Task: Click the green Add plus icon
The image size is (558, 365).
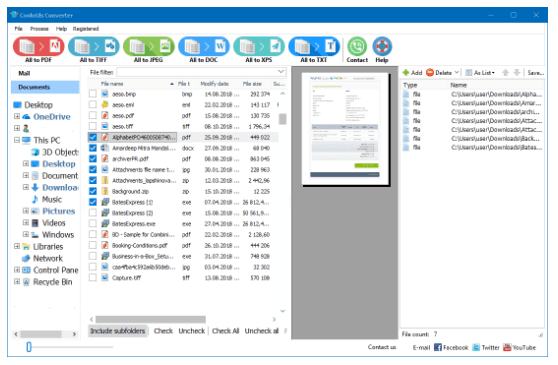Action: pos(406,73)
